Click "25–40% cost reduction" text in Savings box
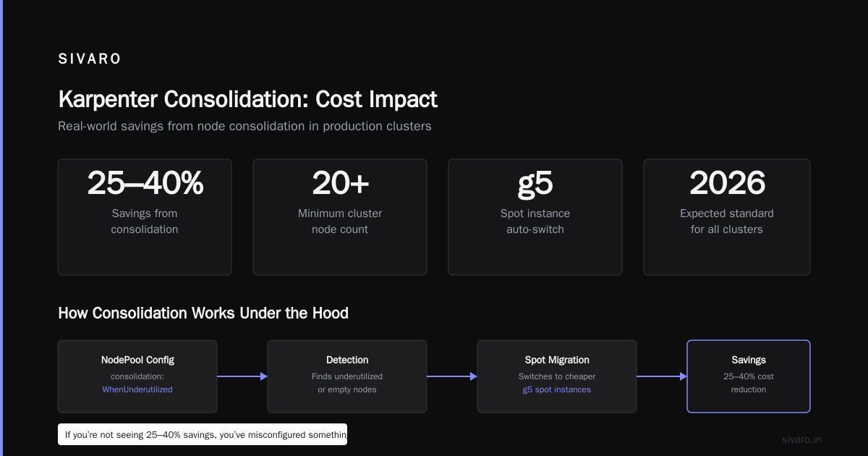 coord(749,383)
